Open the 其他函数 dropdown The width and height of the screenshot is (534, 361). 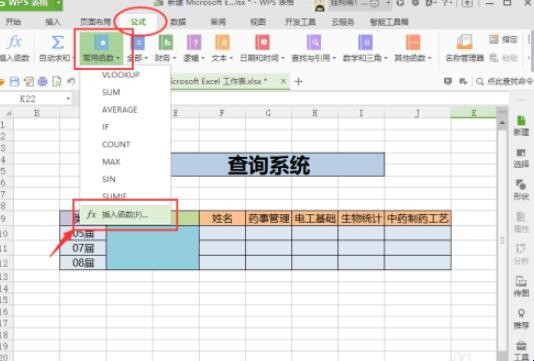pos(413,49)
